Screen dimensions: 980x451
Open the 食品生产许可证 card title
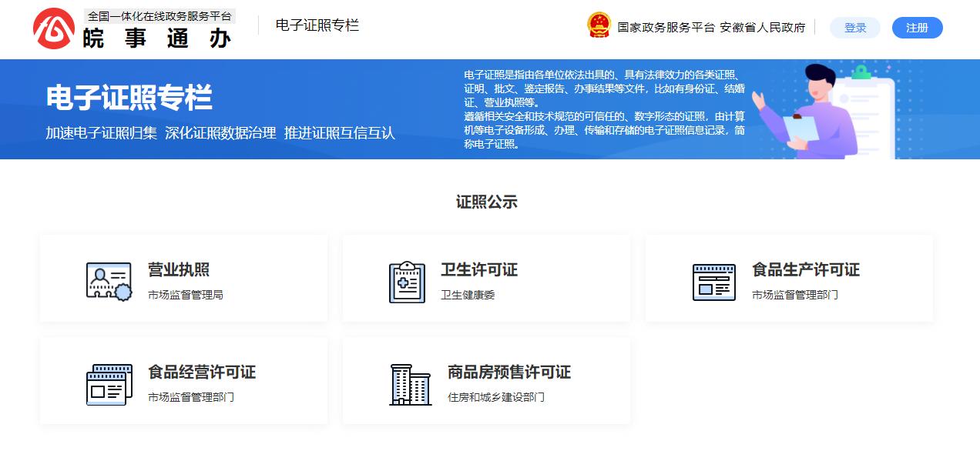[806, 270]
